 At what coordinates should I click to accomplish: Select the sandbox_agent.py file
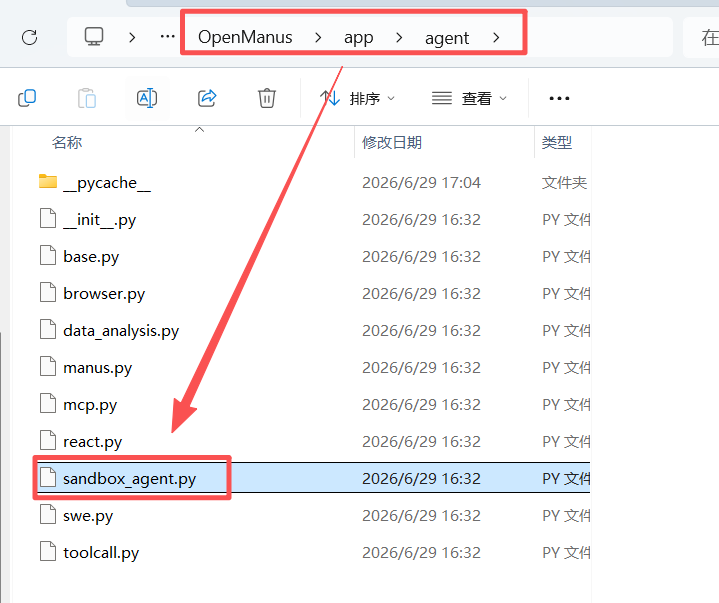pos(129,479)
